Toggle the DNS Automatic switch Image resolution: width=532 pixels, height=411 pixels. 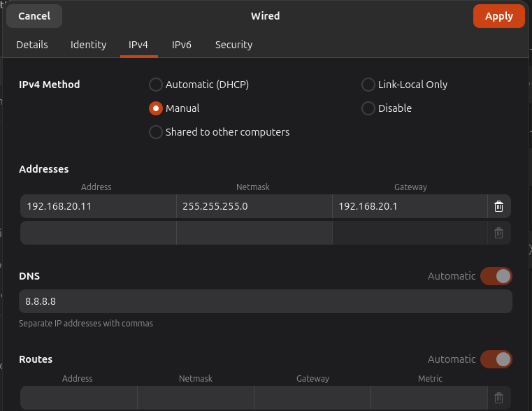click(496, 276)
